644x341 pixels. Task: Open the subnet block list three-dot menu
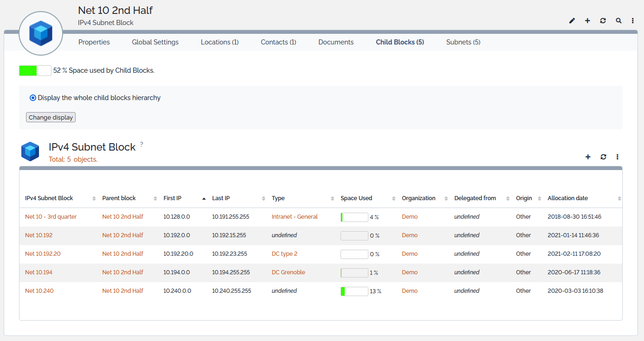pyautogui.click(x=618, y=157)
